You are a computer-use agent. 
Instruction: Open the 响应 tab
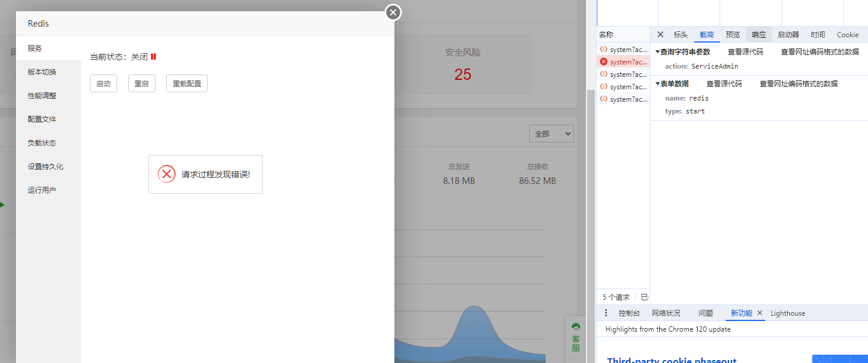[759, 35]
